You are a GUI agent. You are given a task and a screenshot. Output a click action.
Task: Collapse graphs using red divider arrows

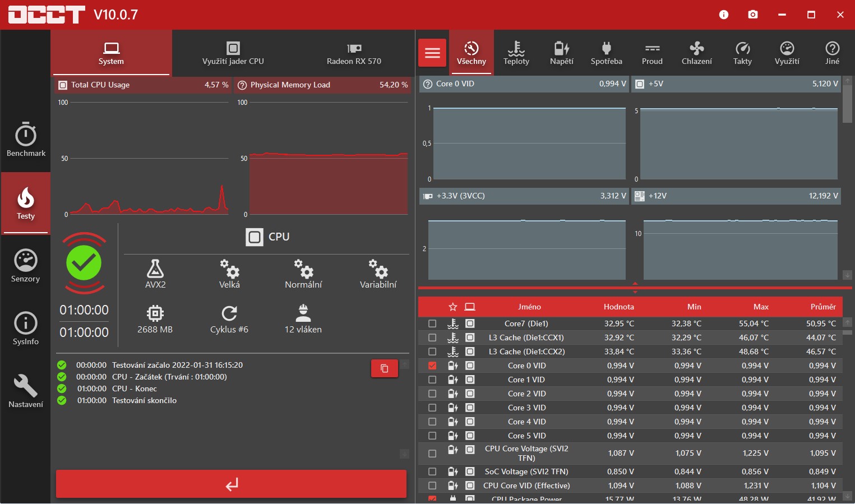pyautogui.click(x=635, y=288)
